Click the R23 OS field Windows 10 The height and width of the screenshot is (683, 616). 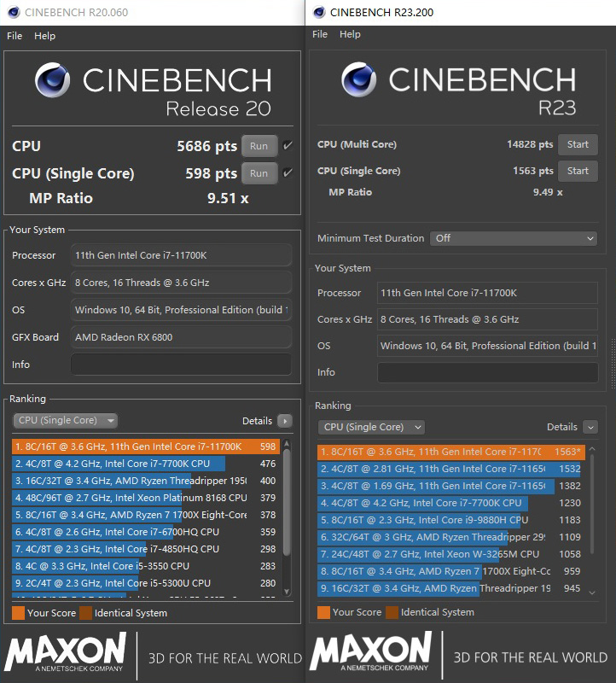click(x=487, y=346)
